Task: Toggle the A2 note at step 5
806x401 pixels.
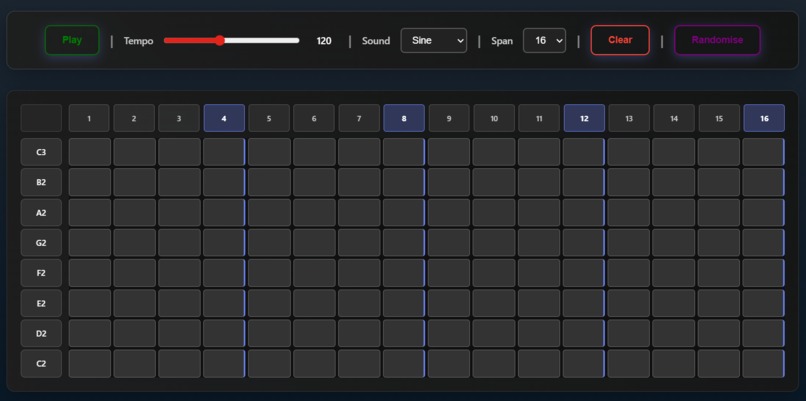Action: pos(269,212)
